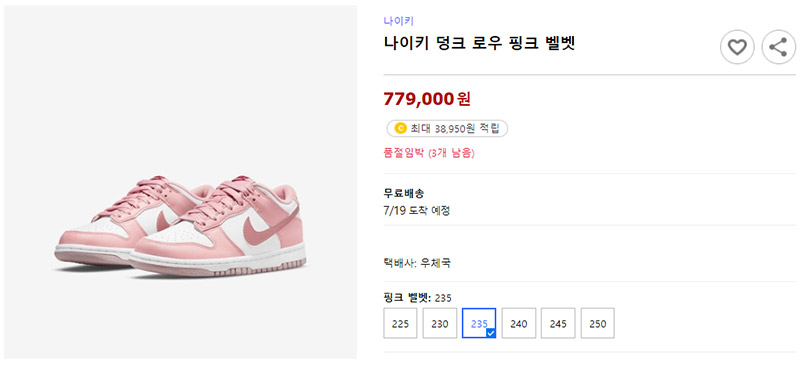Click the 품절임박 (3개 남음) stock notice
The width and height of the screenshot is (800, 365).
[429, 153]
